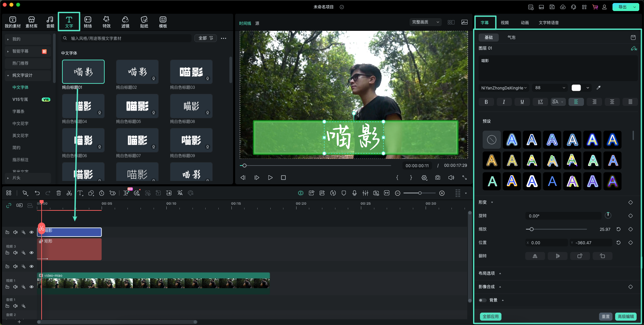Delete selected clip with trash icon
The width and height of the screenshot is (644, 325).
point(59,193)
